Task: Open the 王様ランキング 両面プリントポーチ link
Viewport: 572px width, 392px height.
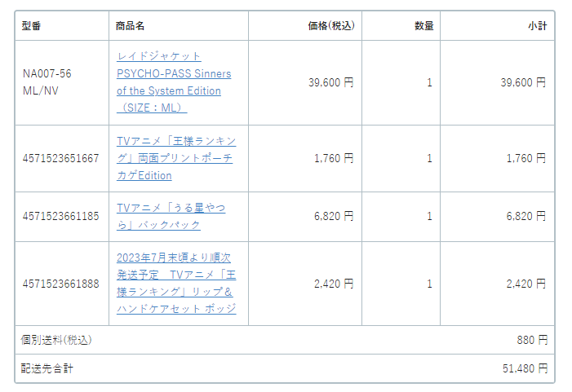Action: pyautogui.click(x=176, y=158)
